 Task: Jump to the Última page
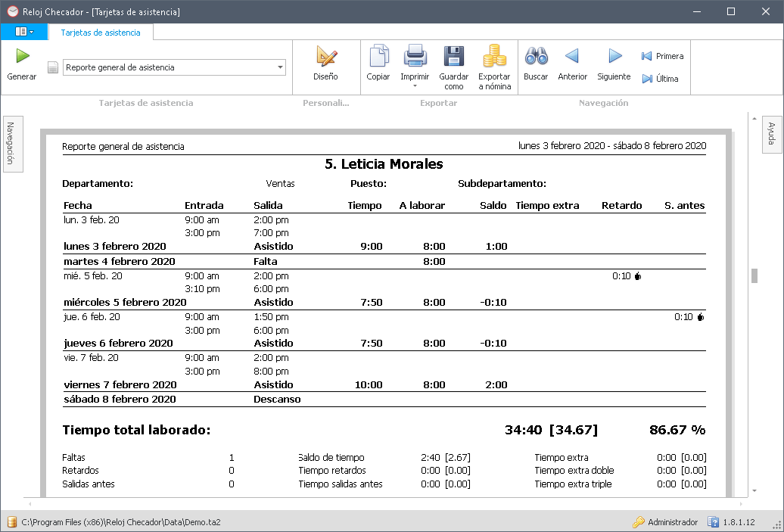coord(660,79)
